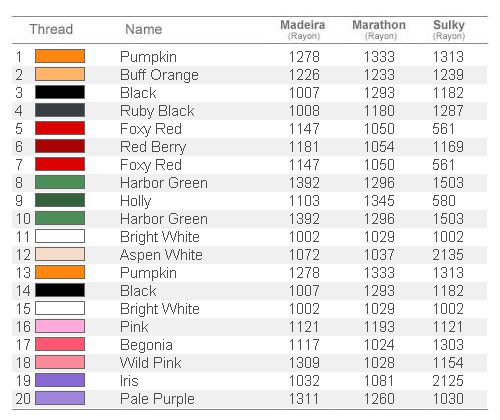The width and height of the screenshot is (500, 420).
Task: Click the Wild Pink thread swatch
Action: point(60,362)
